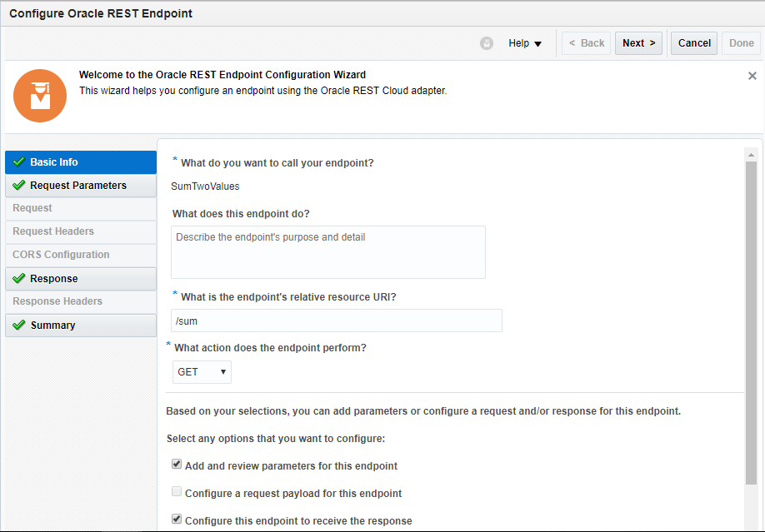Screen dimensions: 765x532
Task: Click green checkmark beside Request Parameters
Action: pyautogui.click(x=18, y=185)
